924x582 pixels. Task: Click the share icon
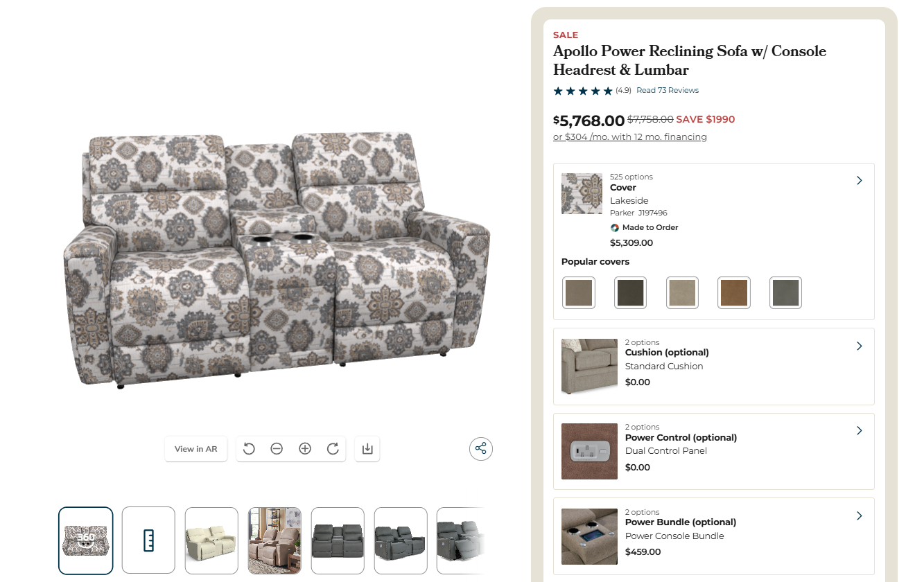(481, 449)
